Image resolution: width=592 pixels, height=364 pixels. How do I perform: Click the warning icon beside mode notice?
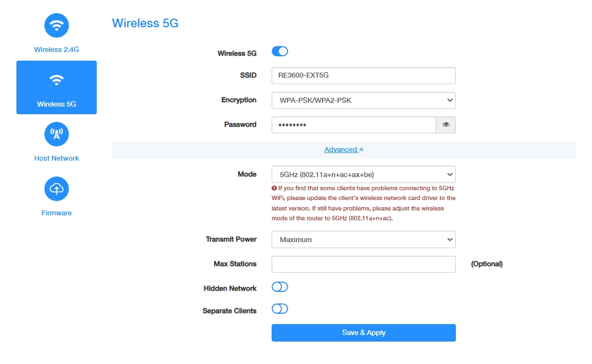click(x=274, y=188)
